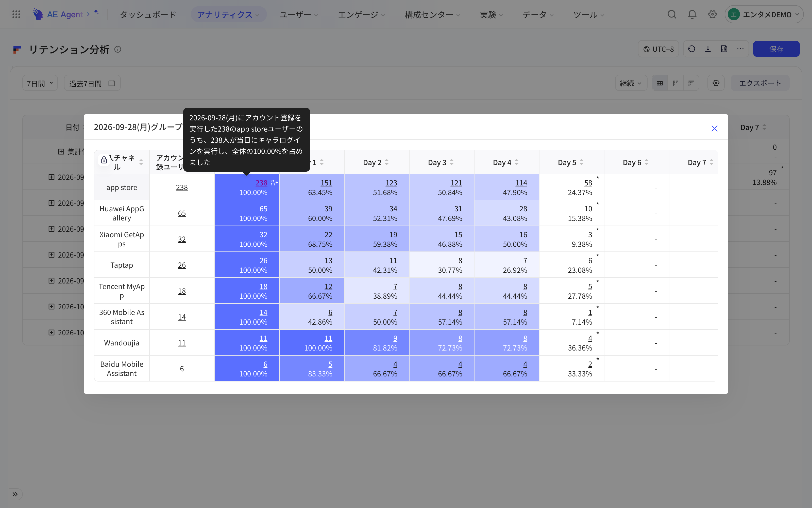Open the ユーザー menu

(299, 14)
